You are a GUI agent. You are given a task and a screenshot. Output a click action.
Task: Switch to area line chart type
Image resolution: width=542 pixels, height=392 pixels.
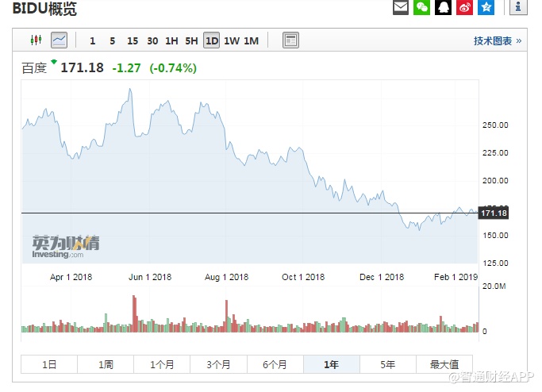pos(59,40)
